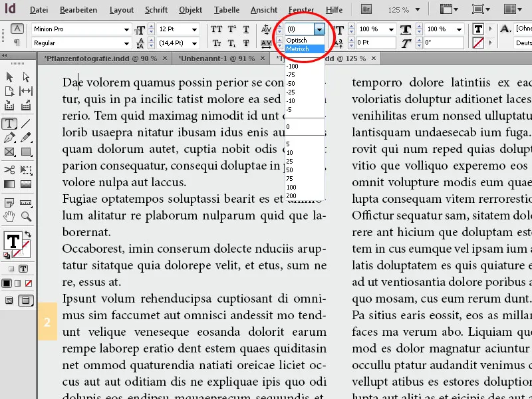Toggle Small Caps (Tr) formatting
The image size is (532, 399).
click(x=216, y=43)
